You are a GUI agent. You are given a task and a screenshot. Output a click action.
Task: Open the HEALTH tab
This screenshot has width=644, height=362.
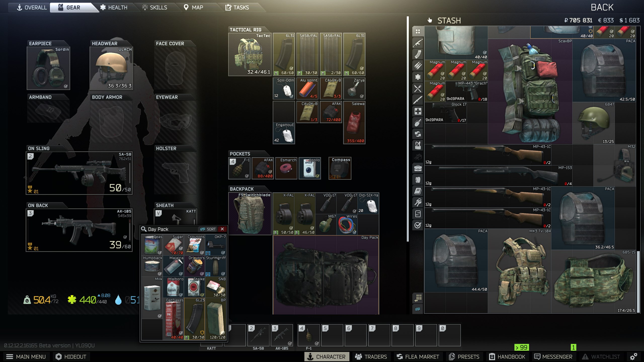pyautogui.click(x=113, y=8)
